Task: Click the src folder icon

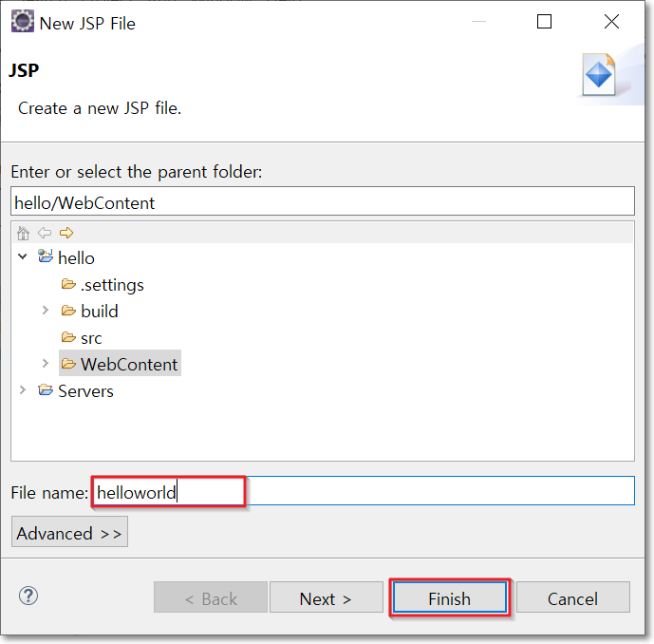Action: coord(68,337)
